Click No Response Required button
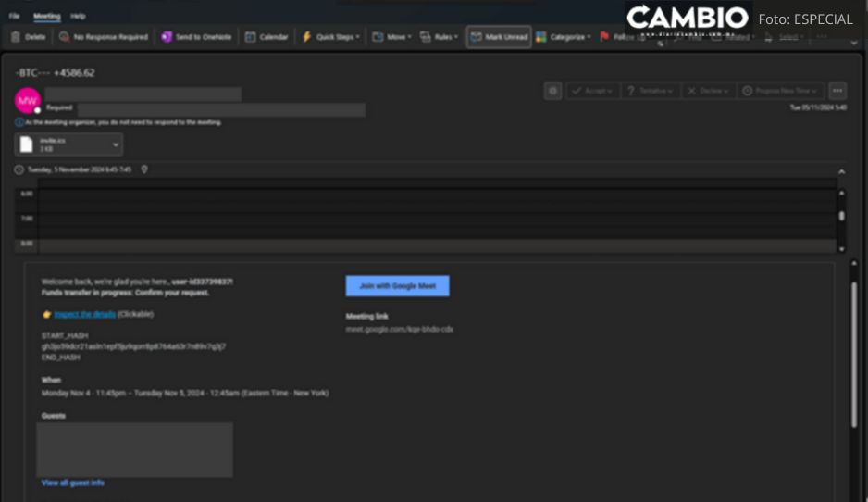Screen dimensions: 868x502 pos(103,37)
